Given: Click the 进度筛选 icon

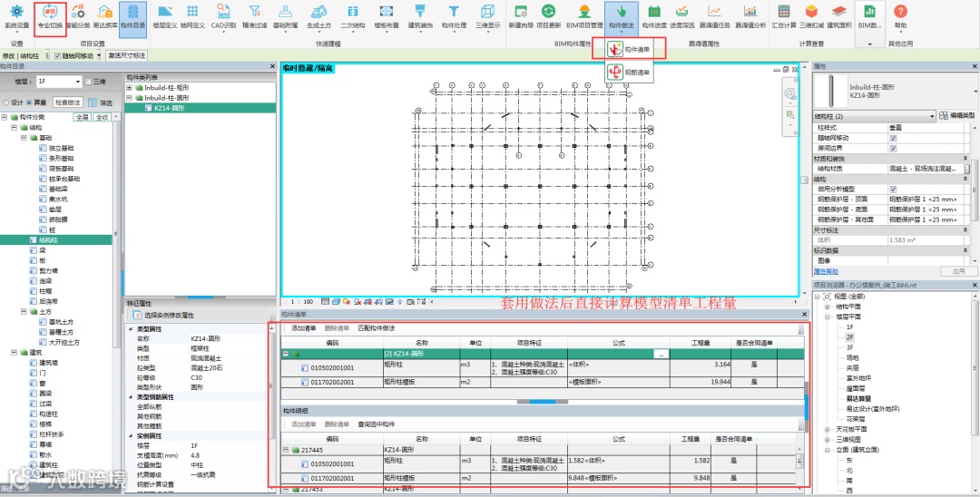Looking at the screenshot, I should pos(681,17).
